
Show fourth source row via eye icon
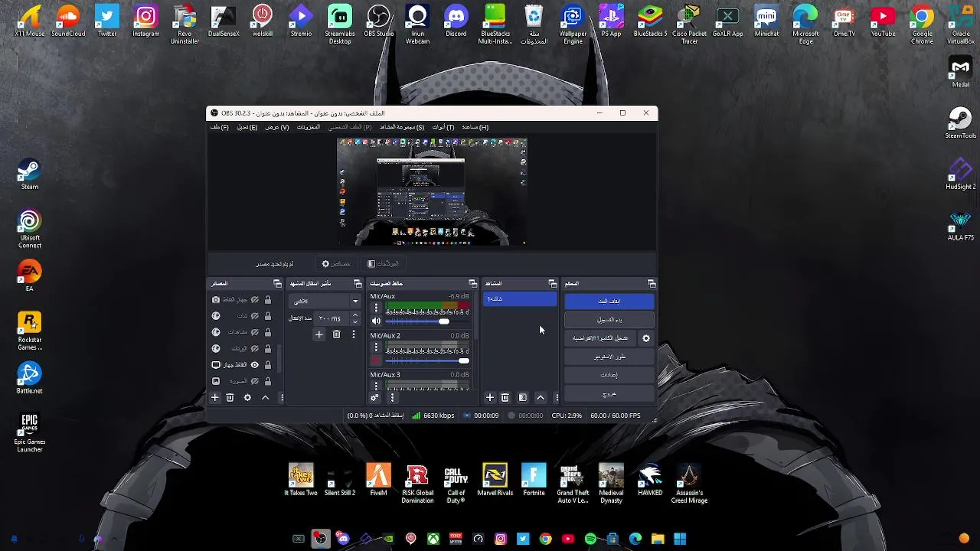255,348
